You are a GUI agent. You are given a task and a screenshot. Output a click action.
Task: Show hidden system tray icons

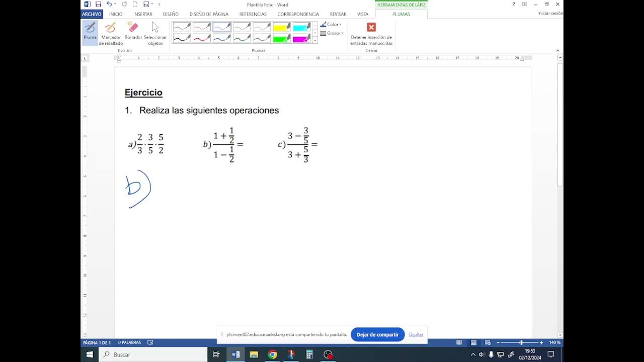point(473,354)
